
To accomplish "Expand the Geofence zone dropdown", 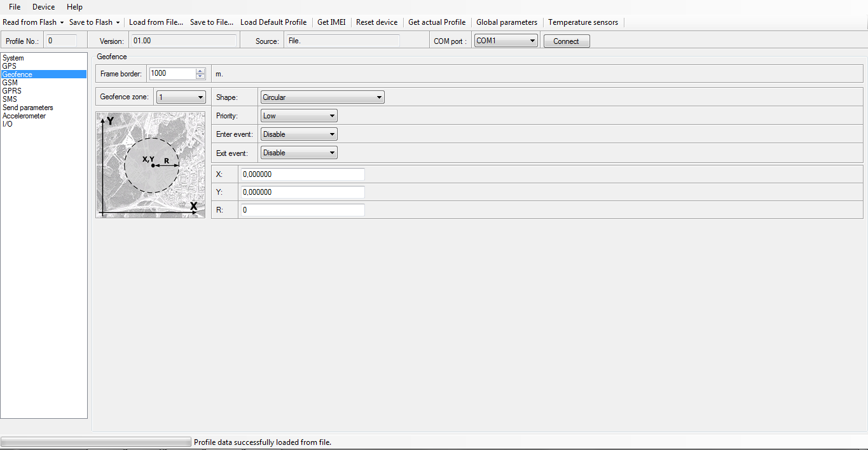I will (181, 97).
